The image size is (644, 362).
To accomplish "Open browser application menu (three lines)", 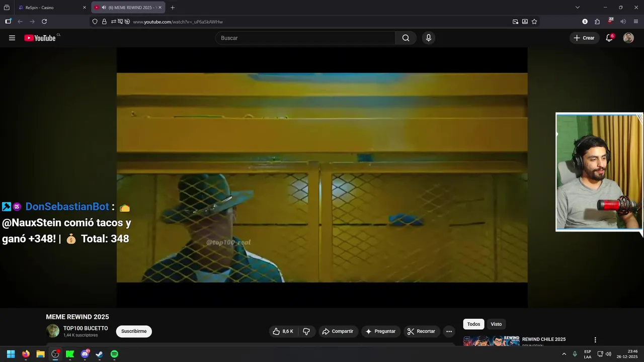I will (636, 22).
